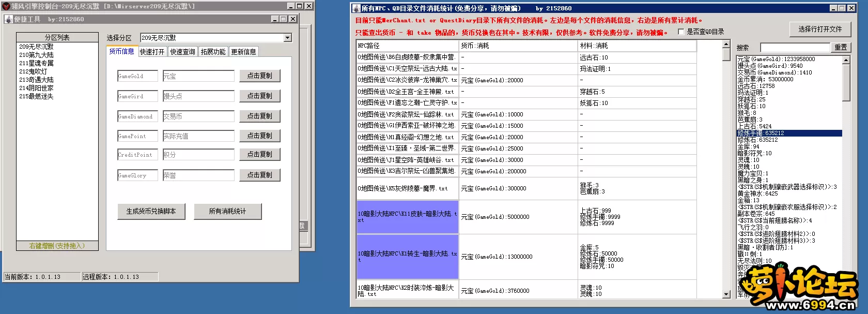Click the NPC路径 column header
Image resolution: width=868 pixels, height=314 pixels.
pos(407,46)
